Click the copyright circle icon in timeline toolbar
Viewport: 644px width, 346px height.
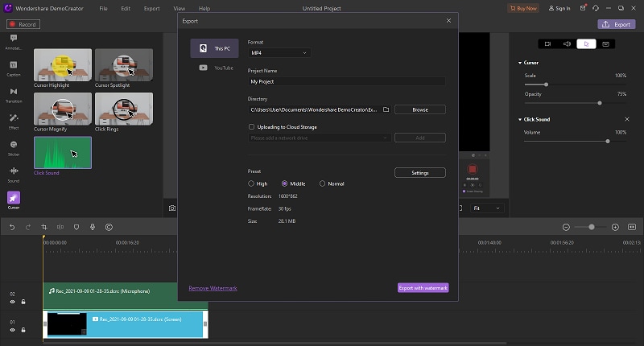pos(109,227)
